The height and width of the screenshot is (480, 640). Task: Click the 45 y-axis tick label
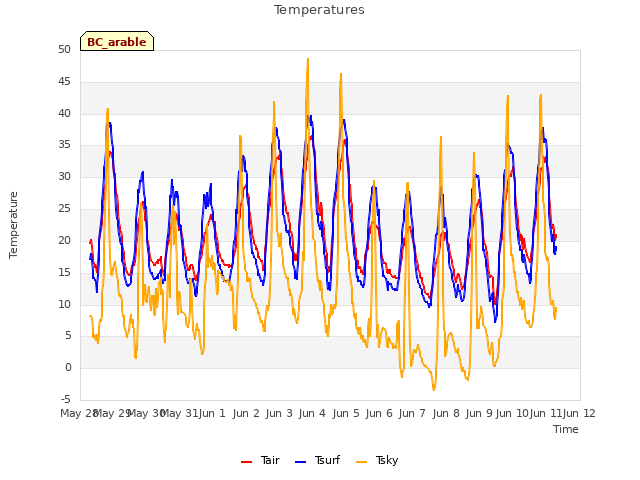click(64, 82)
